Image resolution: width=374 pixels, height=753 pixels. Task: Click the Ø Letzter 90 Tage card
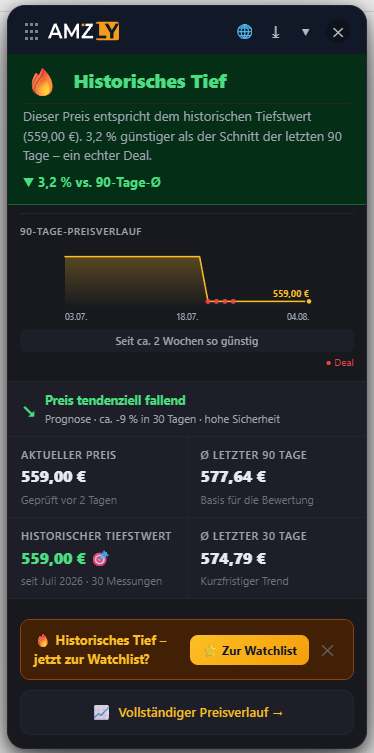tap(277, 477)
